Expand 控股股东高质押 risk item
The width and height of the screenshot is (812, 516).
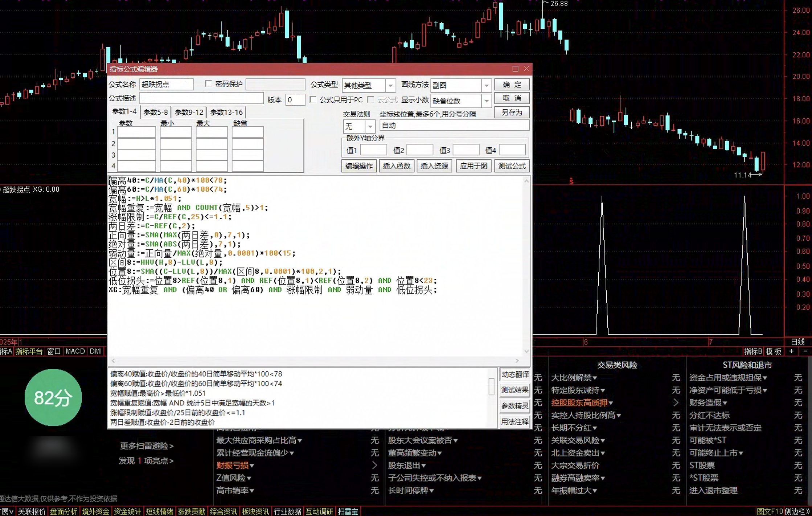582,402
